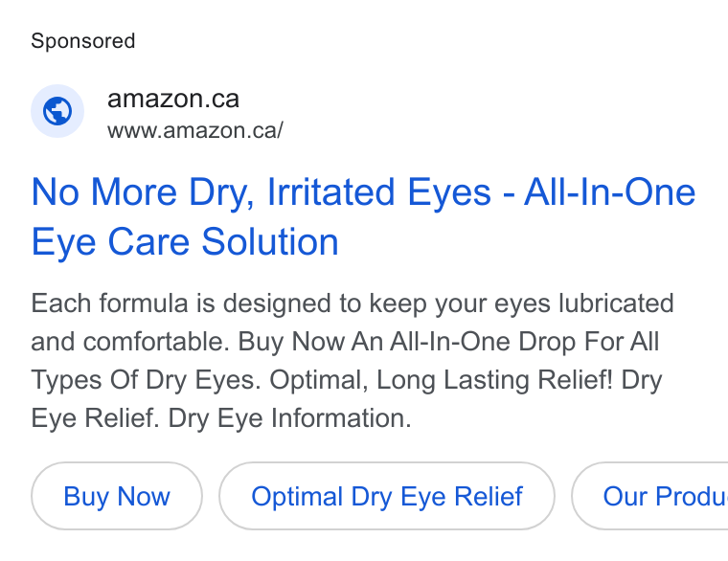The width and height of the screenshot is (728, 561).
Task: Click 'All-In-One' in the blue headline
Action: point(609,191)
